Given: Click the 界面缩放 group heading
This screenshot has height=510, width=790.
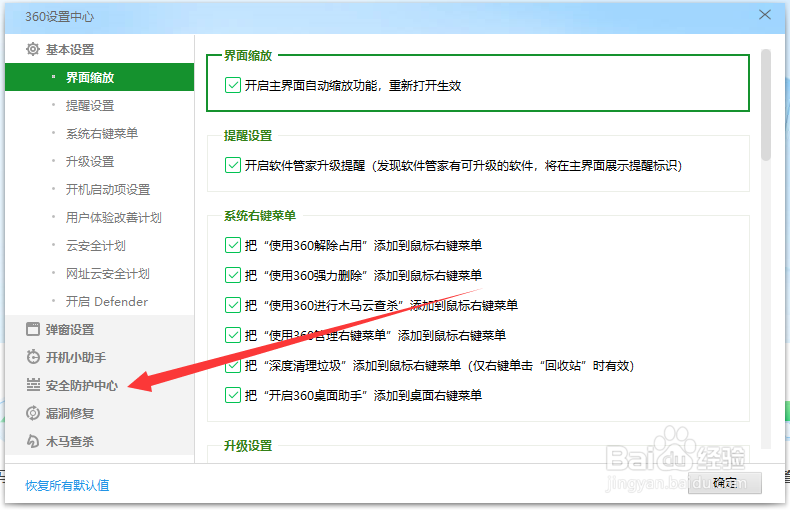Looking at the screenshot, I should click(x=248, y=55).
